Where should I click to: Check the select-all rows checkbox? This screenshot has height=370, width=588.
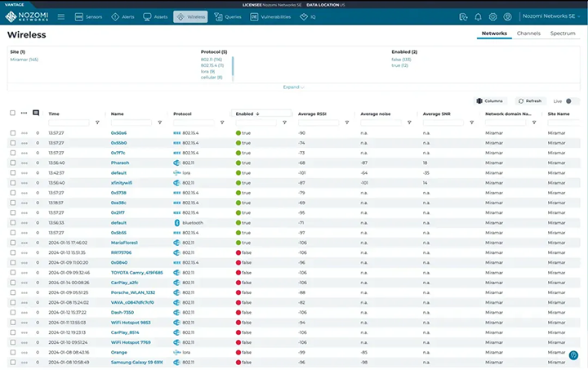point(12,114)
